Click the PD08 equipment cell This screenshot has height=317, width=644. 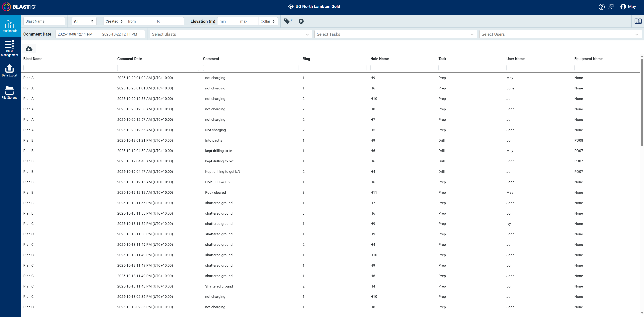point(579,141)
